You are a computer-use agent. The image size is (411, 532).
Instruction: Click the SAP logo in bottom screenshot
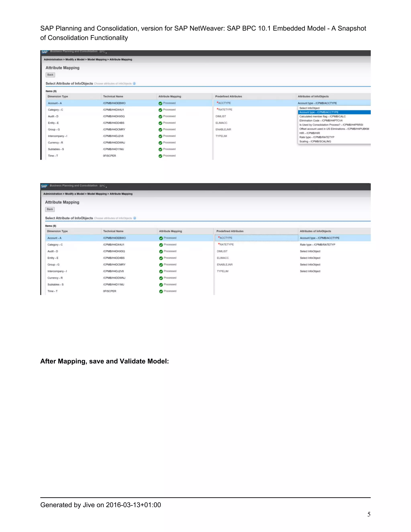pyautogui.click(x=44, y=186)
